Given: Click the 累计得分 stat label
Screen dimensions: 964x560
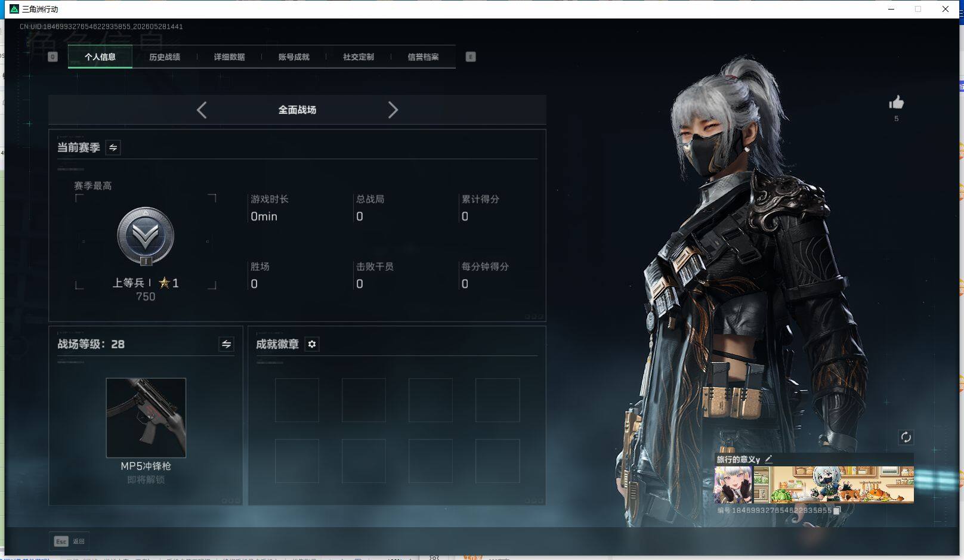Looking at the screenshot, I should [x=480, y=199].
